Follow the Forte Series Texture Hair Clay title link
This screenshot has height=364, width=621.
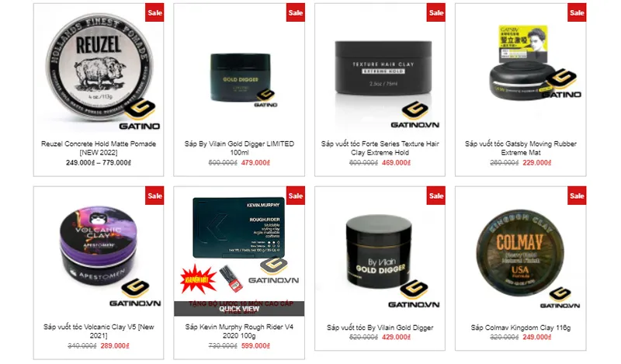[x=380, y=148]
